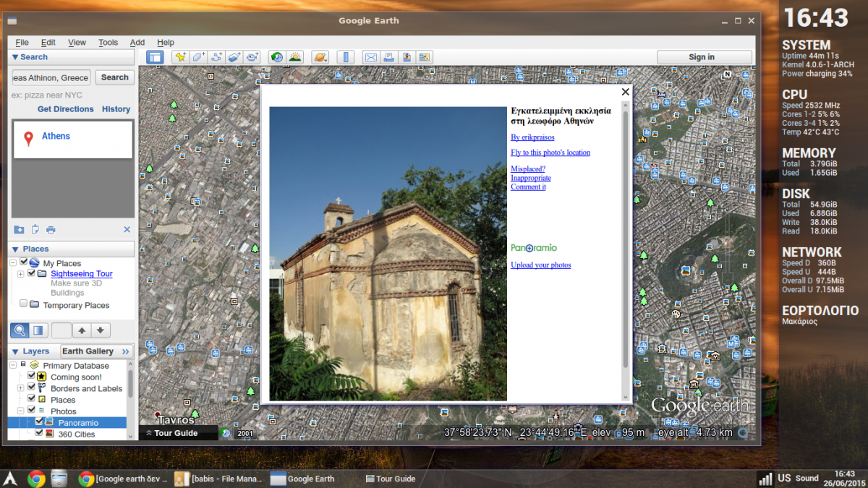The image size is (868, 488).
Task: Add an image overlay from the toolbar
Action: (x=234, y=57)
